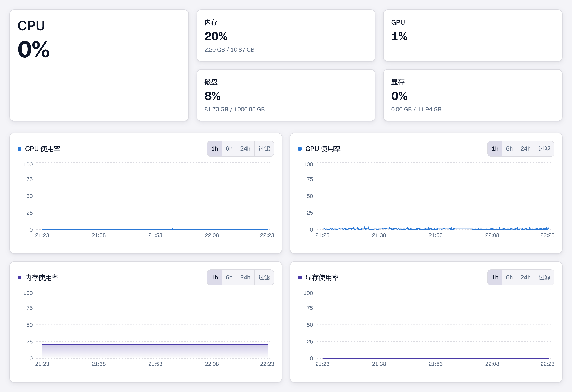The image size is (572, 392).
Task: Choose 24h for 内存使用率 chart
Action: point(245,277)
